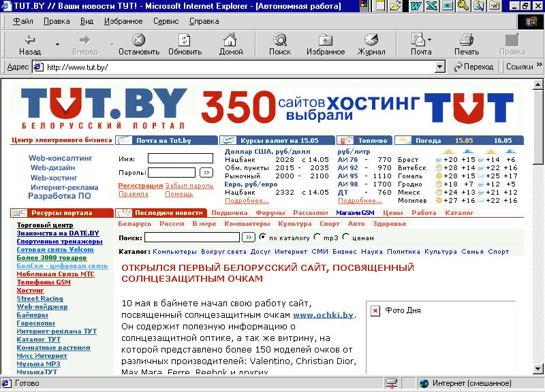Click the page scrollbar up arrow

tap(538, 84)
